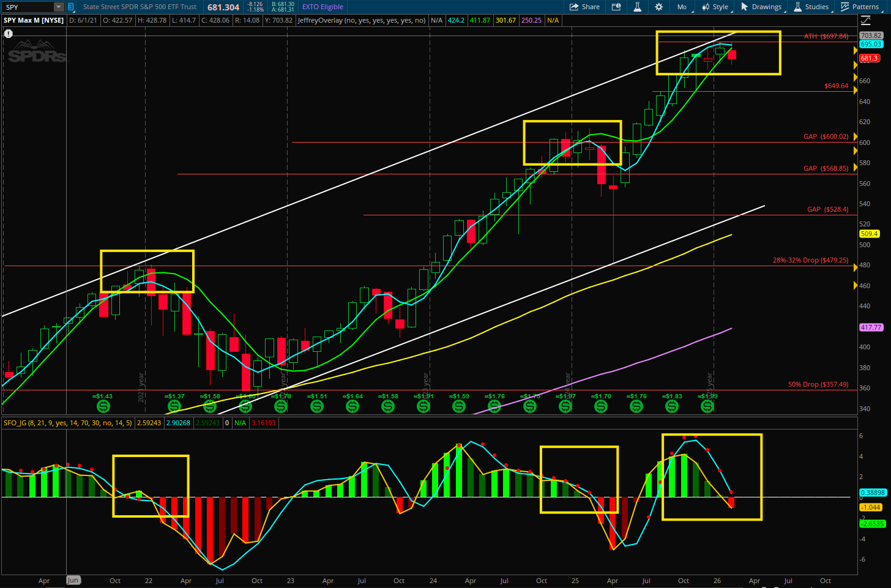This screenshot has width=891, height=588.
Task: Click the SPY Max M [NYSE] chart label
Action: [34, 20]
